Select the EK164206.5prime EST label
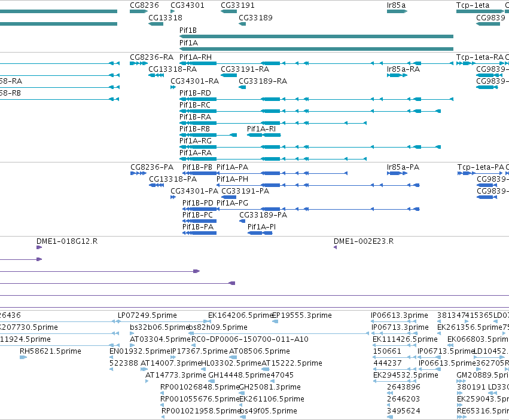 [x=240, y=315]
